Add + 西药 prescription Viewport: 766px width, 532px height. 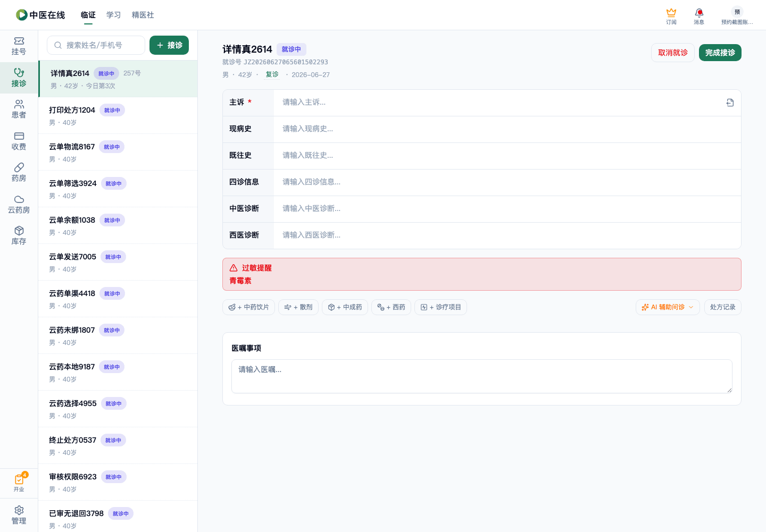[391, 307]
